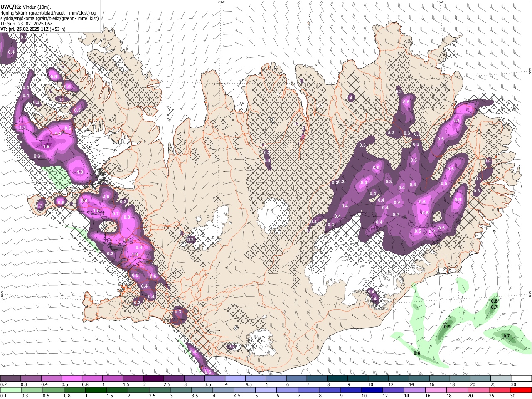Select the darkest green lower swatch starting at 1
The width and height of the screenshot is (532, 399).
point(96,390)
